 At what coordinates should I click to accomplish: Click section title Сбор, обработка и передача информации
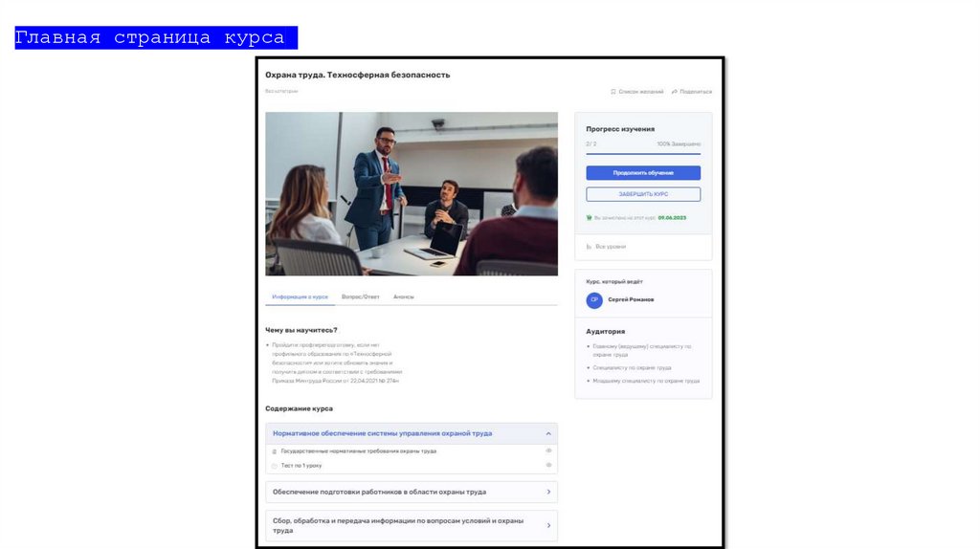pos(397,525)
